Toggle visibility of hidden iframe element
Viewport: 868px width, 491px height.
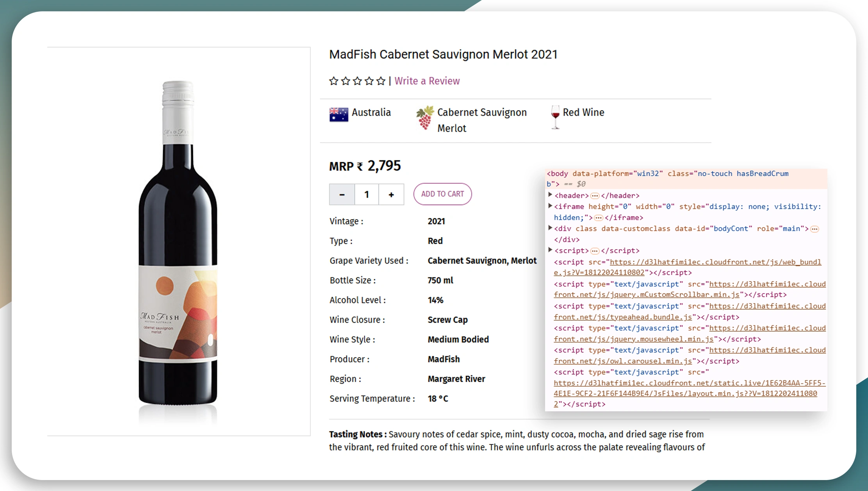coord(549,206)
